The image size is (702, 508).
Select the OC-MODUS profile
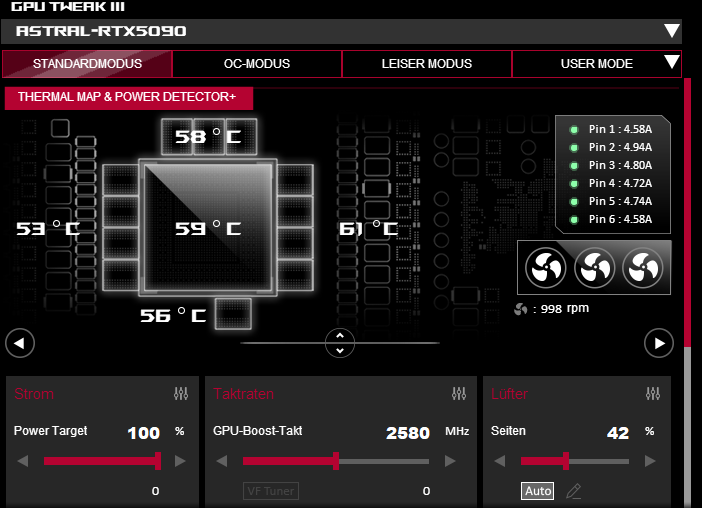coord(257,64)
